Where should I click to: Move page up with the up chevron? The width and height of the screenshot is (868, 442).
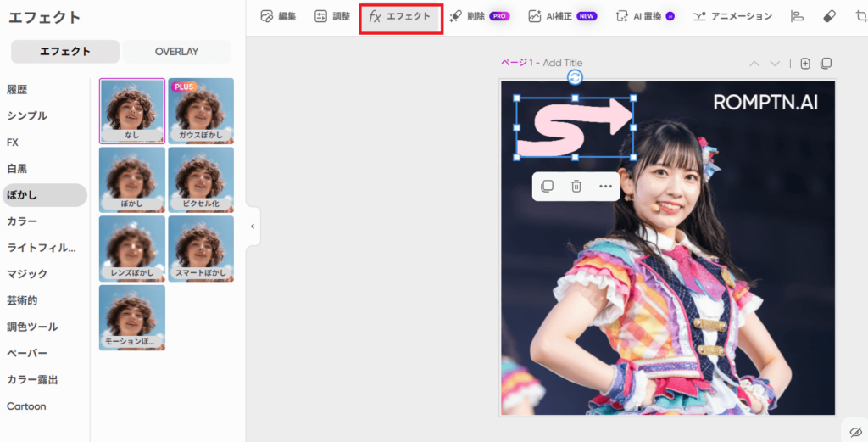point(754,64)
